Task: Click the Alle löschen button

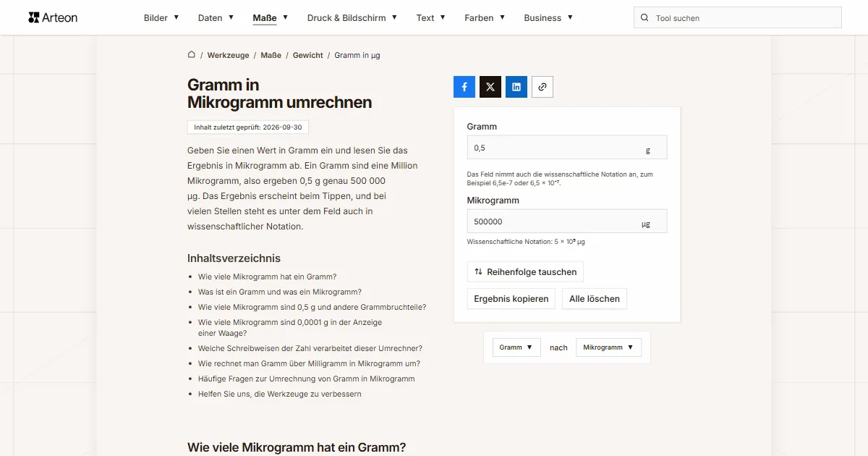Action: click(595, 299)
